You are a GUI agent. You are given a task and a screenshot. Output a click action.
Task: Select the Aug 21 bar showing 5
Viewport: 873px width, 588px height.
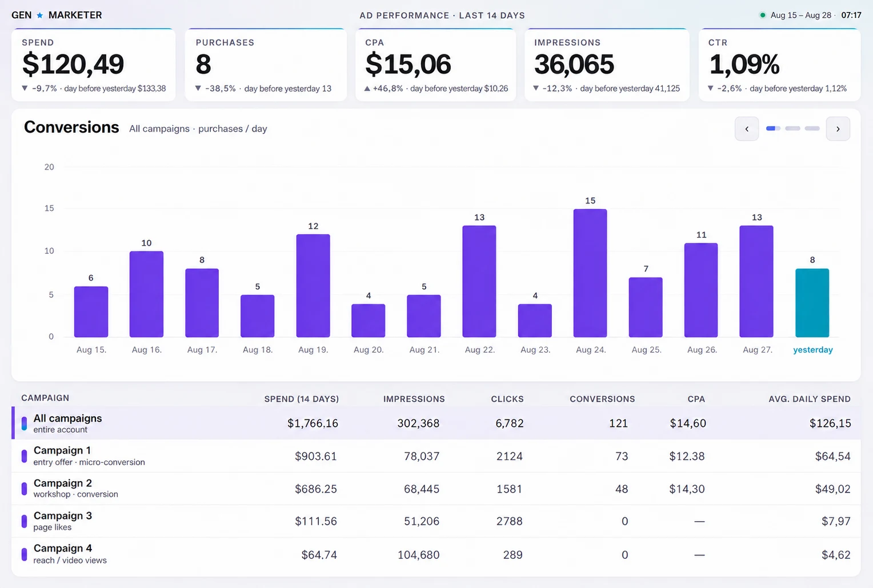click(x=424, y=316)
